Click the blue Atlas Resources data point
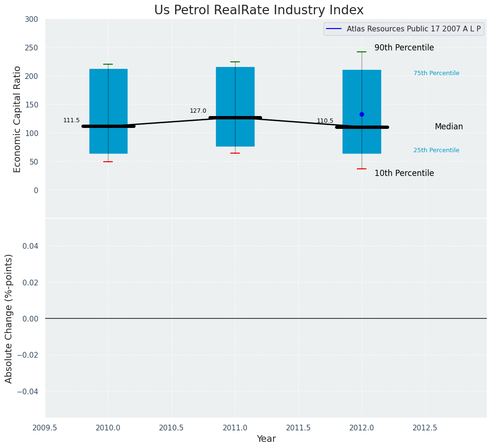Screen dimensions: 492x448 tap(362, 115)
